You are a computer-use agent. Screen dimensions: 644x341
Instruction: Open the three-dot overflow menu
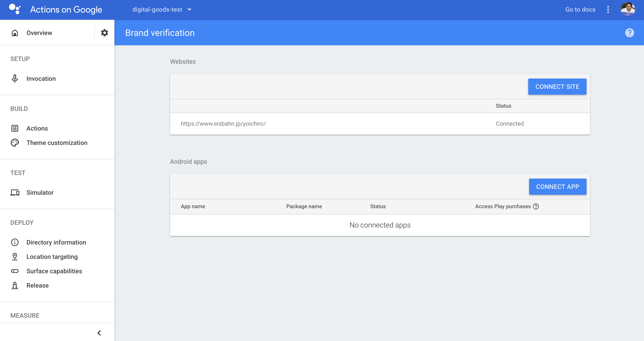pos(608,9)
